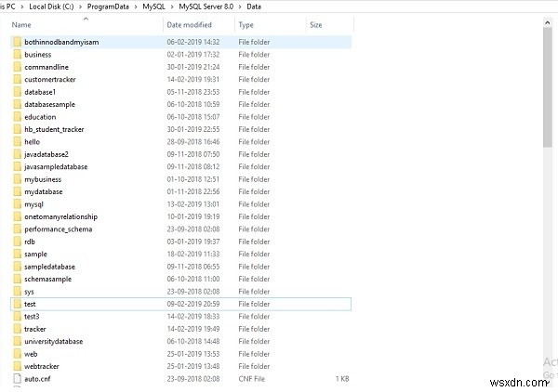This screenshot has width=558, height=392.
Task: Select the sample folder icon
Action: (17, 254)
